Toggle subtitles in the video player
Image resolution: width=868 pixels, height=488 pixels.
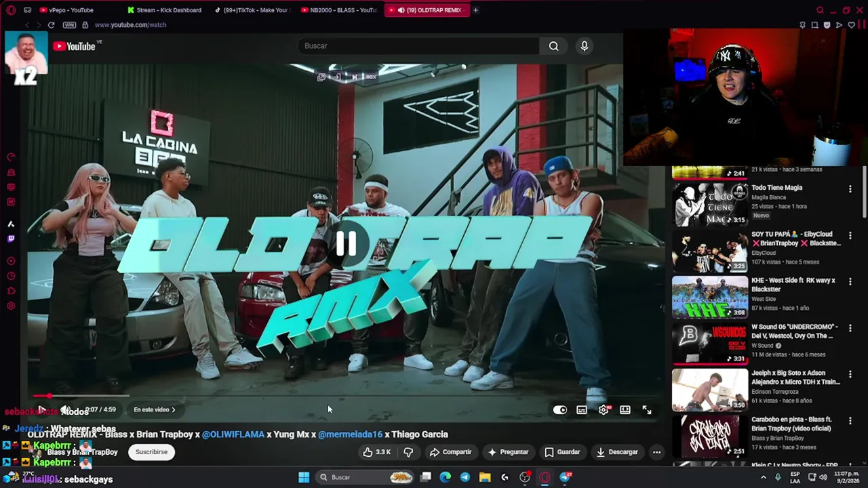pyautogui.click(x=582, y=409)
